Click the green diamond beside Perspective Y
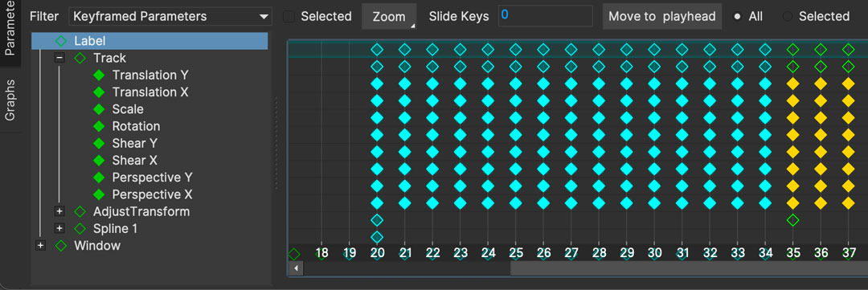This screenshot has width=868, height=290. pos(99,178)
